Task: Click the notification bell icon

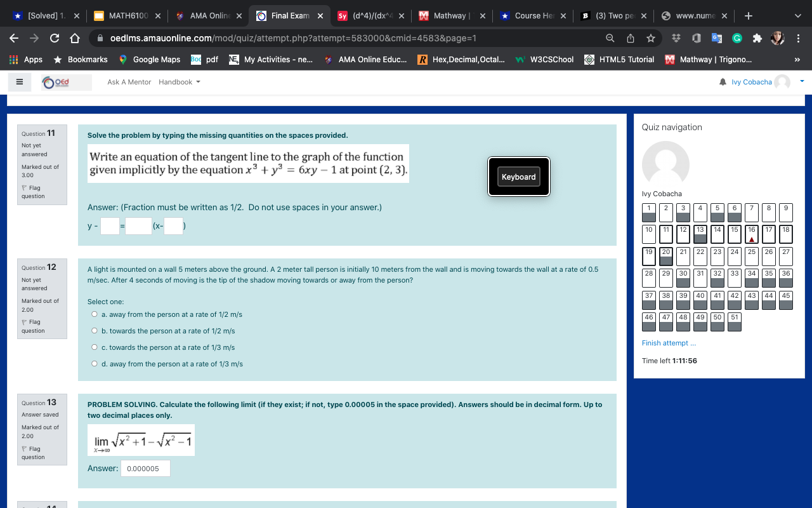Action: click(x=723, y=82)
